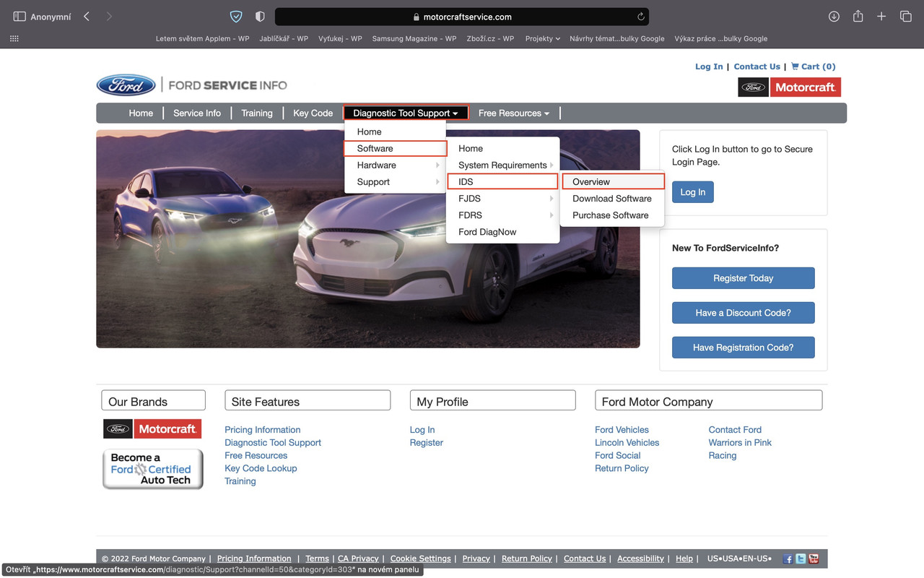Viewport: 924px width, 578px height.
Task: Click the blue Log In button
Action: [x=693, y=192]
